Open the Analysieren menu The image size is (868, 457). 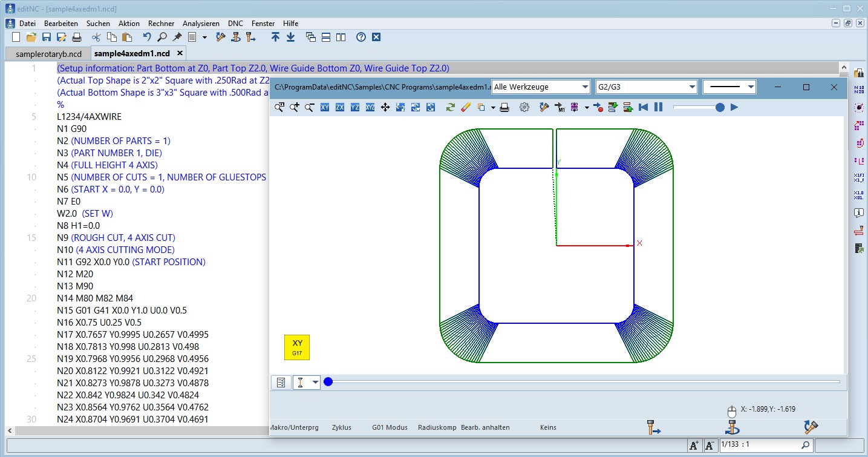(201, 23)
